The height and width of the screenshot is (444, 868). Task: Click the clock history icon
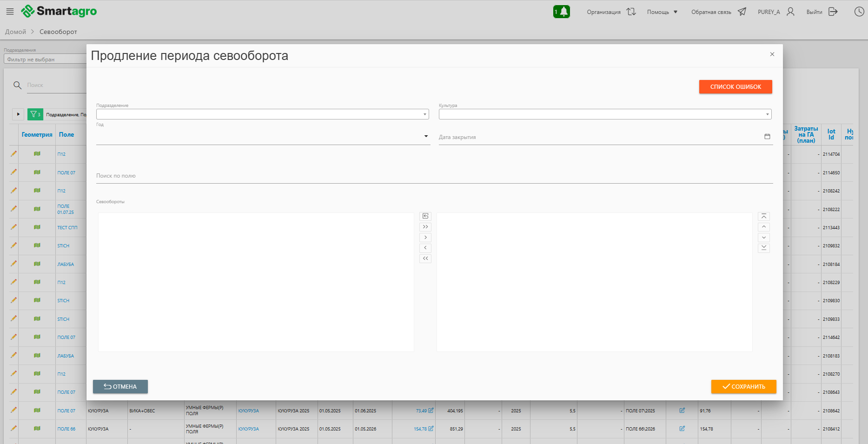click(859, 12)
